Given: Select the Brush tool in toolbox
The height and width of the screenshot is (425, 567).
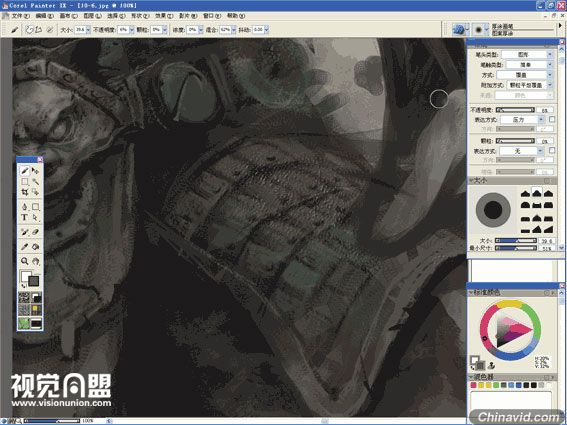Looking at the screenshot, I should point(25,170).
